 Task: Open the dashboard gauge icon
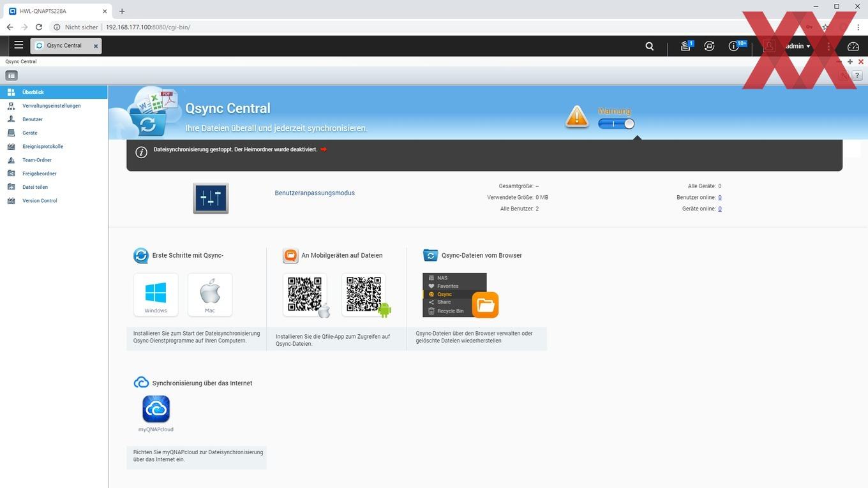click(853, 46)
